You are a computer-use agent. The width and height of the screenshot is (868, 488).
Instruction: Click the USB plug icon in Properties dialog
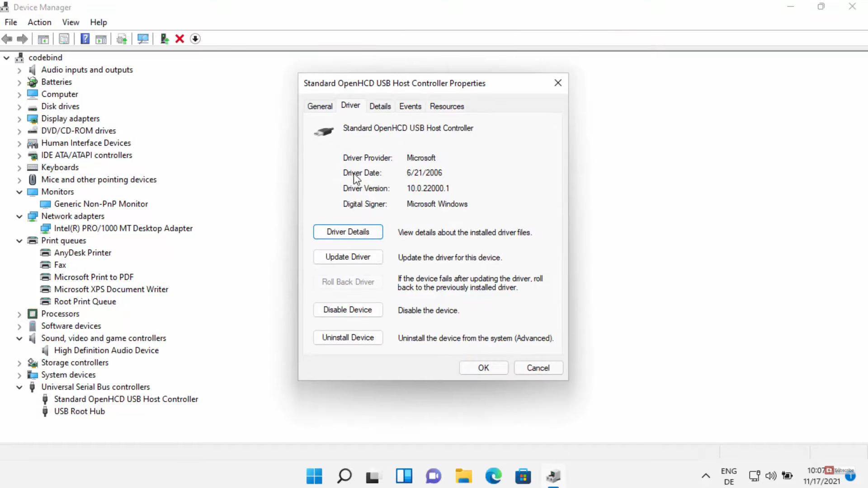click(324, 131)
